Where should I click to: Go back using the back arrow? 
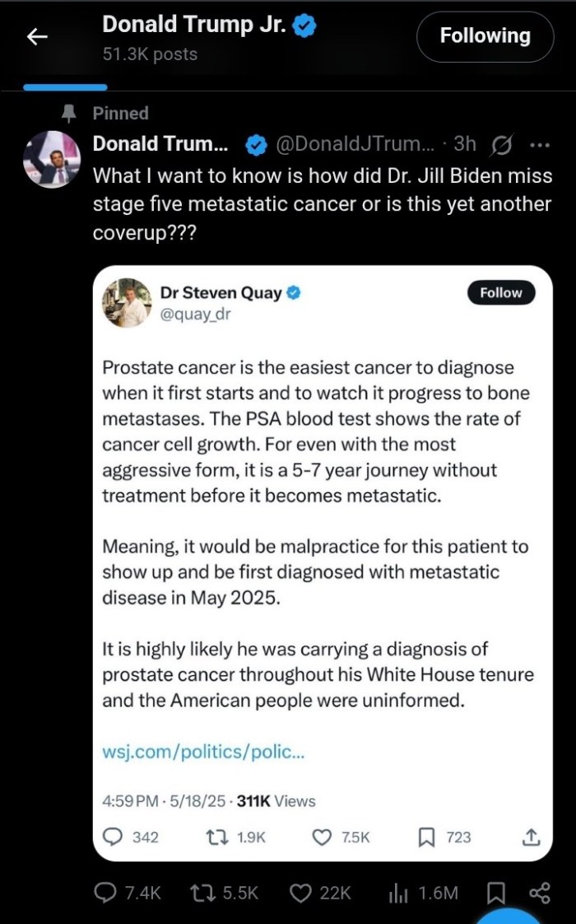(x=37, y=36)
